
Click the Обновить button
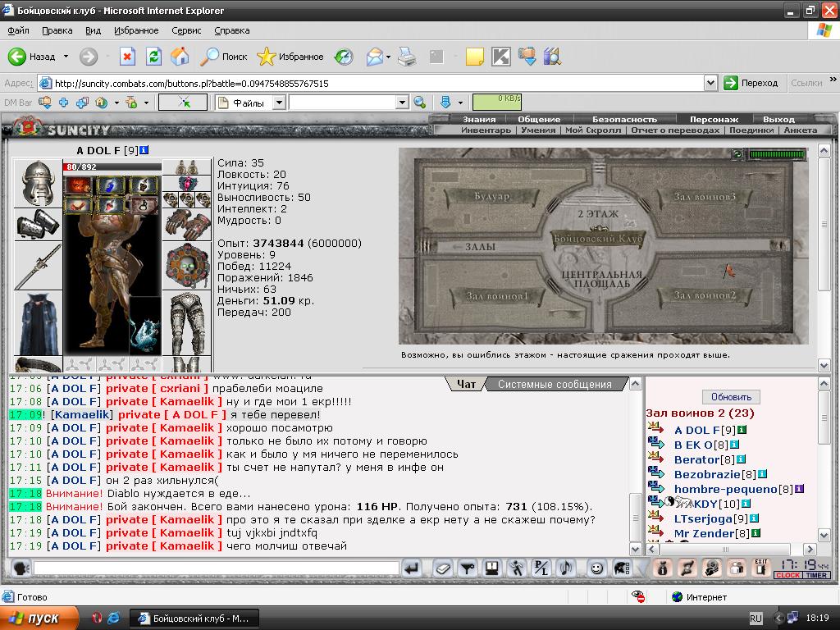pos(731,397)
